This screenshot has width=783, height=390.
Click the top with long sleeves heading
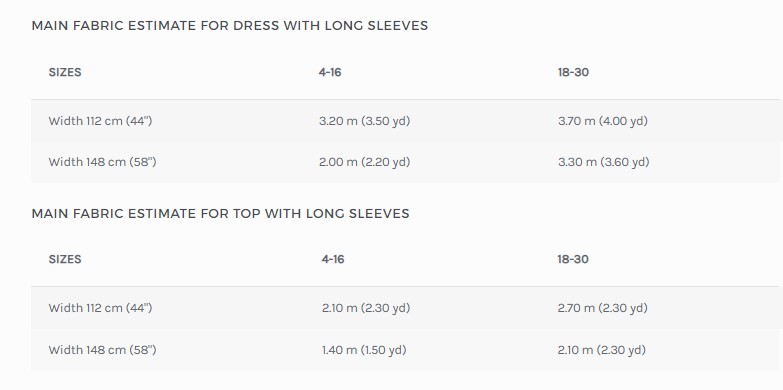click(x=220, y=214)
